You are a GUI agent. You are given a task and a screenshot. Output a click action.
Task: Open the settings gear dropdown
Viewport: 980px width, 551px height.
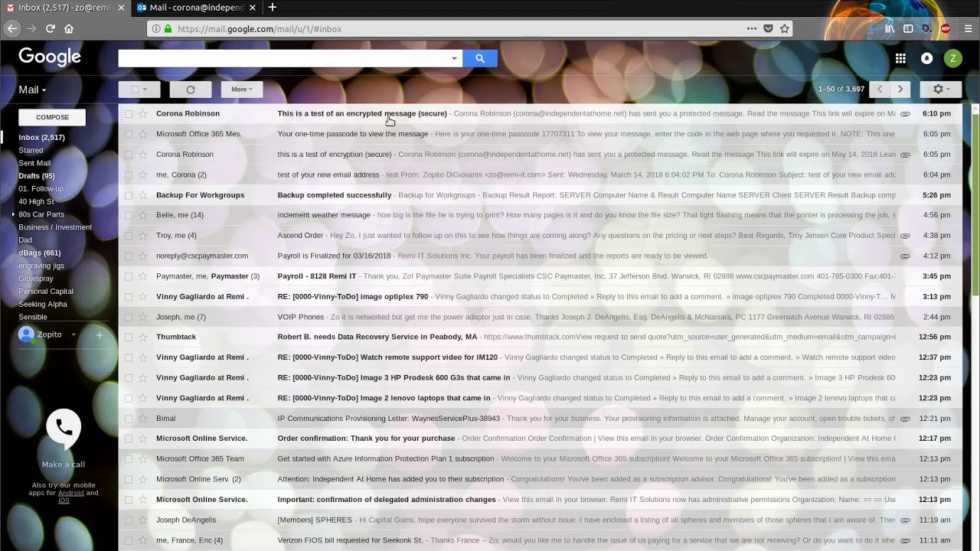[x=941, y=89]
